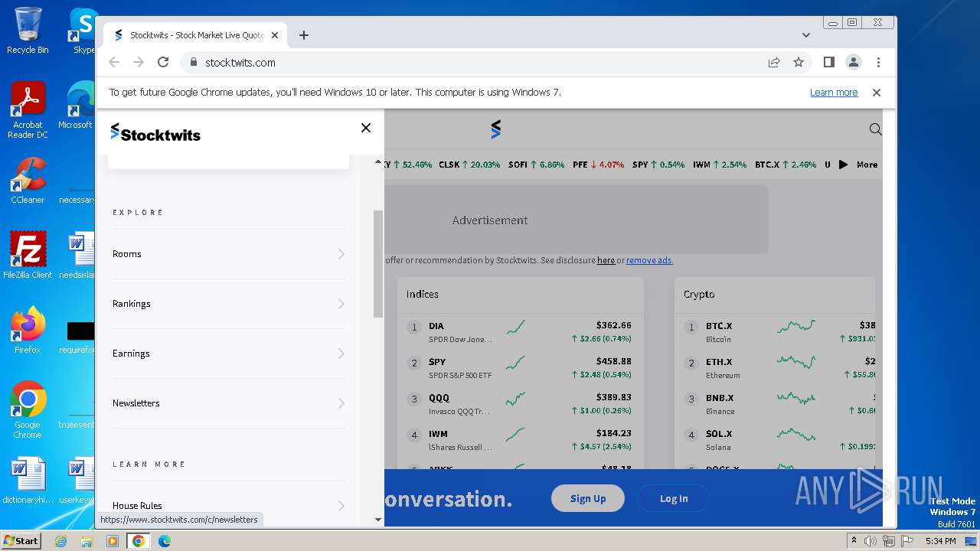Click the Sign Up button

(588, 498)
